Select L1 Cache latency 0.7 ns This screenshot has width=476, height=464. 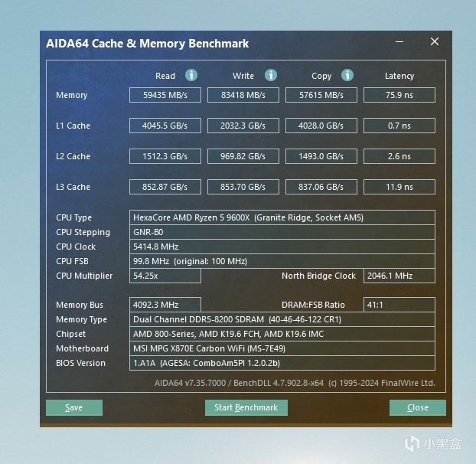pos(399,126)
